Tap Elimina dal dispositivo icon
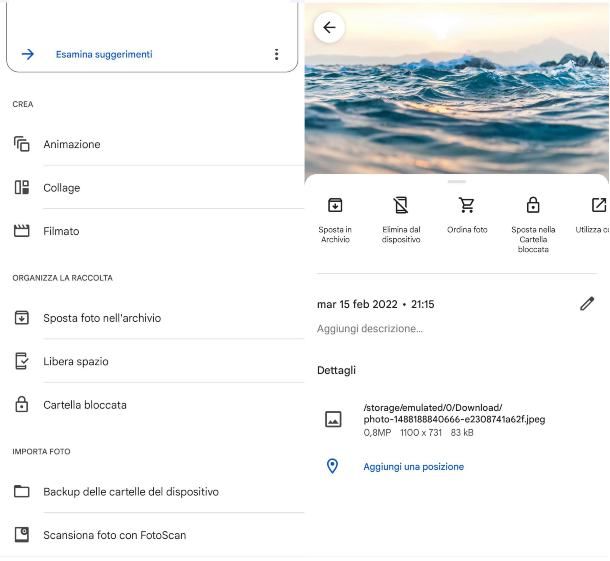 (x=401, y=205)
